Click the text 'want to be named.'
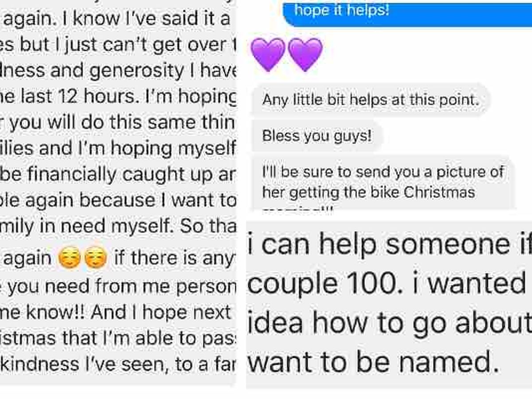 tap(370, 363)
